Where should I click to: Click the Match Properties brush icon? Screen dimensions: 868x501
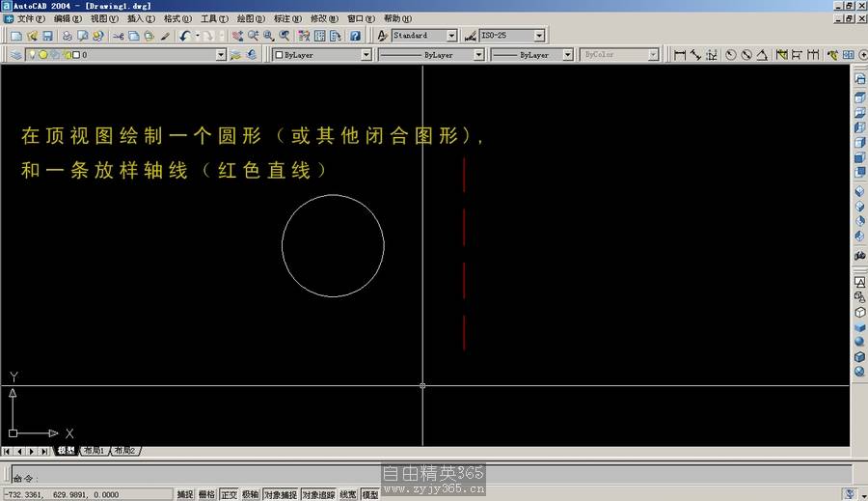165,36
